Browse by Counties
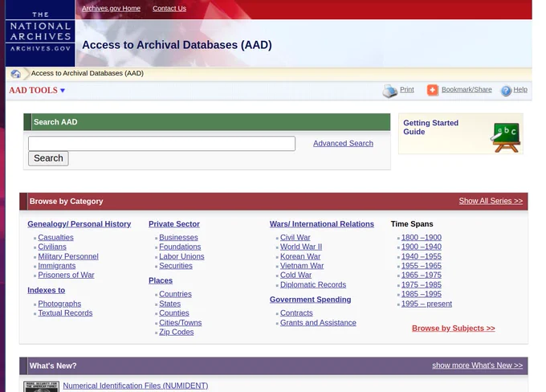This screenshot has width=546, height=392. [174, 313]
